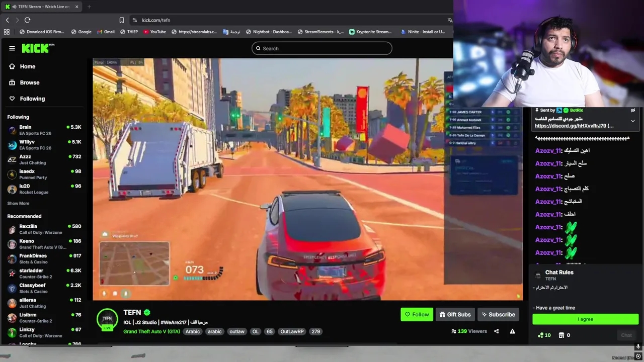Open starladder recommended channel
The image size is (644, 362).
click(x=44, y=274)
